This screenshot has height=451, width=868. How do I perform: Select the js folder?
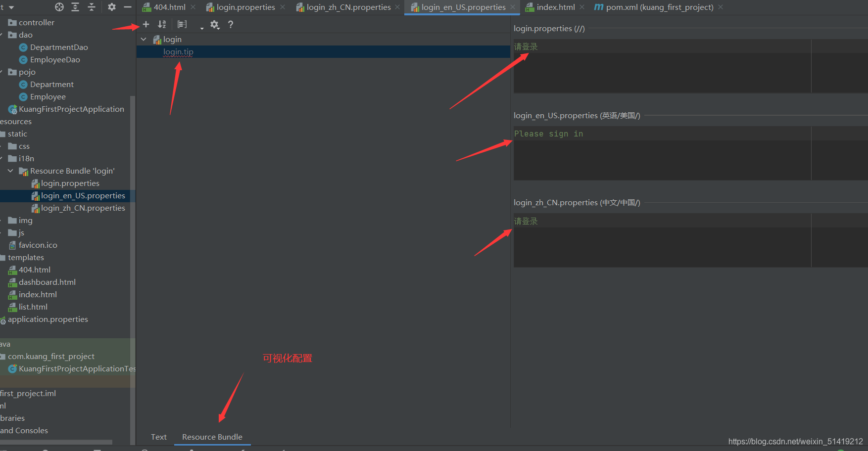21,232
